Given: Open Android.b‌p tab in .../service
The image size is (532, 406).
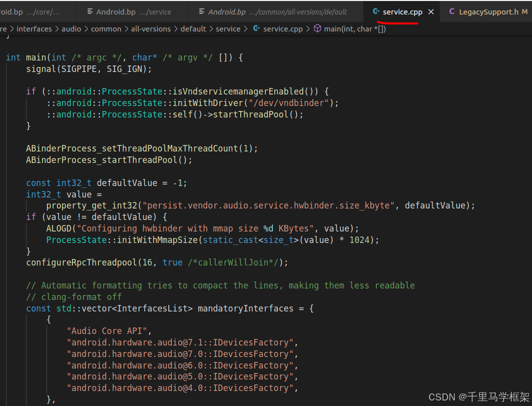Looking at the screenshot, I should click(x=133, y=12).
